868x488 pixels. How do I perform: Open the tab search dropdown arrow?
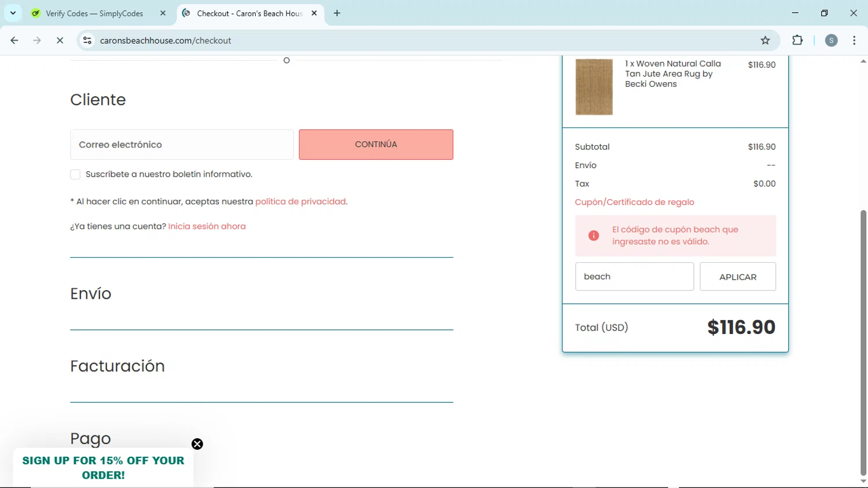pos(13,13)
